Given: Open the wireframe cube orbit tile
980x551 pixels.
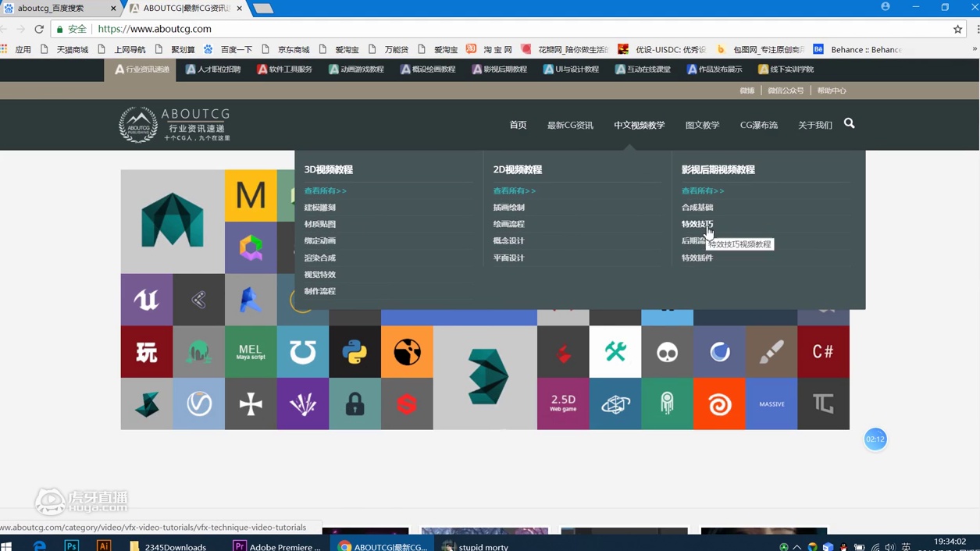Looking at the screenshot, I should click(615, 403).
